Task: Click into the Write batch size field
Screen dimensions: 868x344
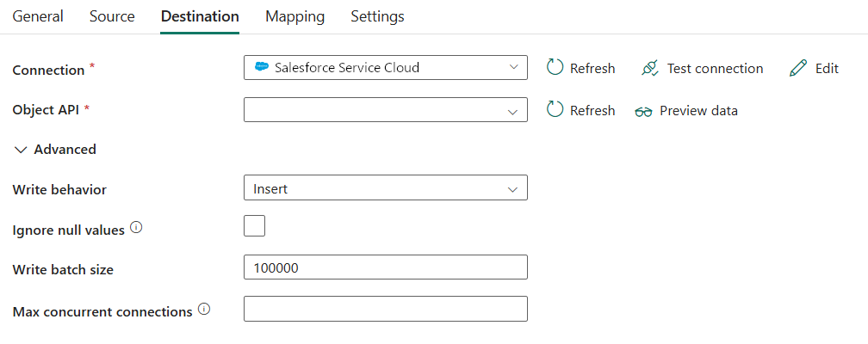Action: (386, 267)
